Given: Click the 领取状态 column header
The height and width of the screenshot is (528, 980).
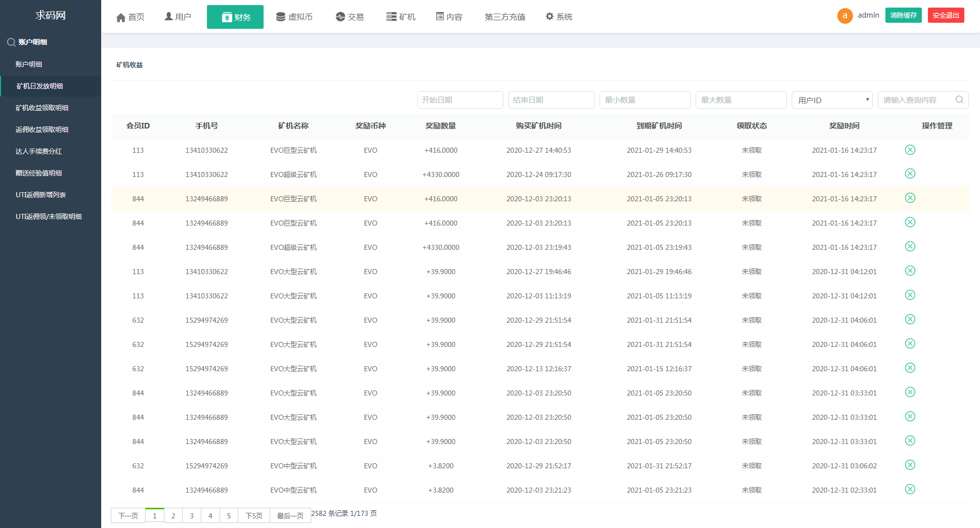Looking at the screenshot, I should (752, 126).
